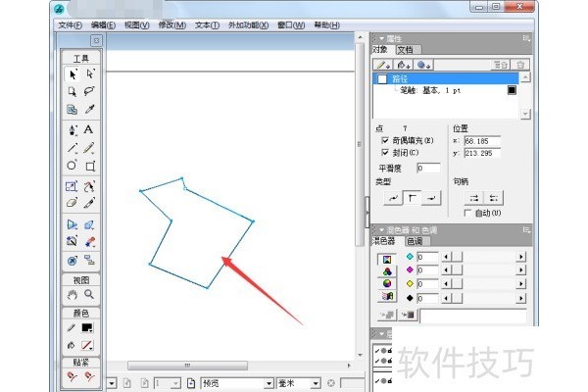Open the 编辑(E) menu
The image size is (588, 392).
pyautogui.click(x=103, y=25)
